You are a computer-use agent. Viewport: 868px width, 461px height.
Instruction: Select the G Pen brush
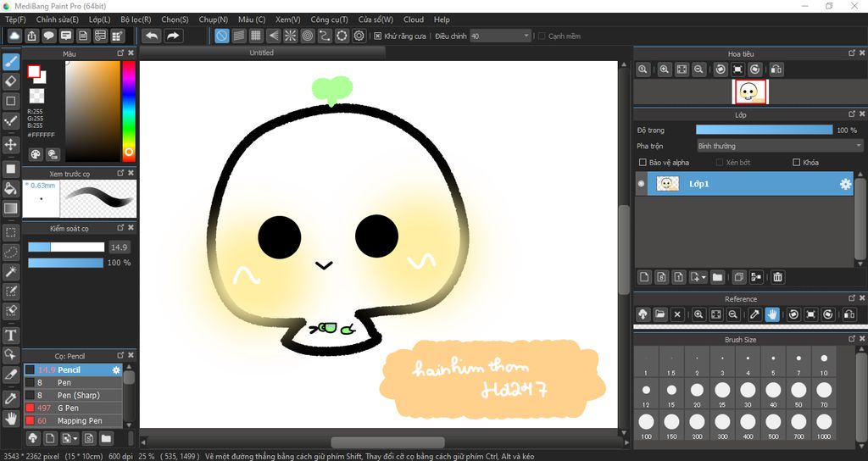(73, 408)
